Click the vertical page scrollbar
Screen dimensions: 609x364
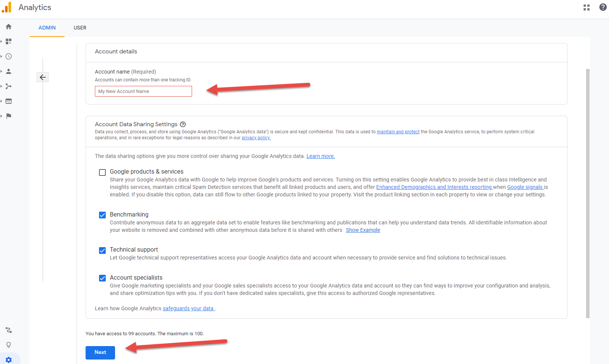point(588,193)
